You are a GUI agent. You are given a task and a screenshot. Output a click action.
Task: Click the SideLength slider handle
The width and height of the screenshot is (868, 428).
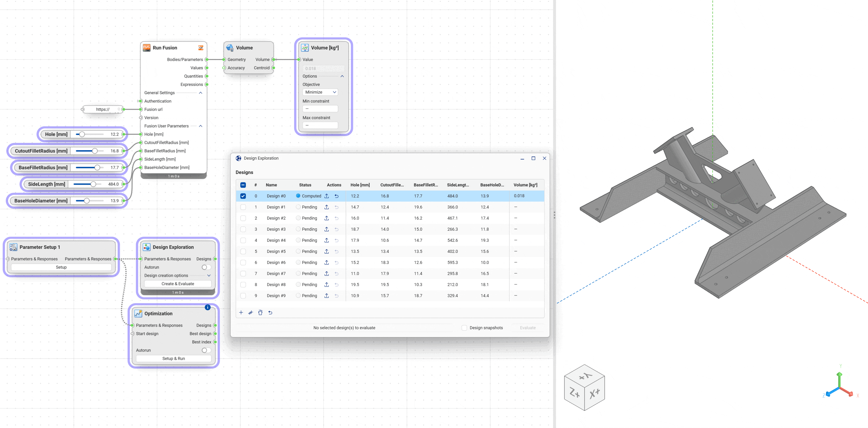(x=93, y=184)
